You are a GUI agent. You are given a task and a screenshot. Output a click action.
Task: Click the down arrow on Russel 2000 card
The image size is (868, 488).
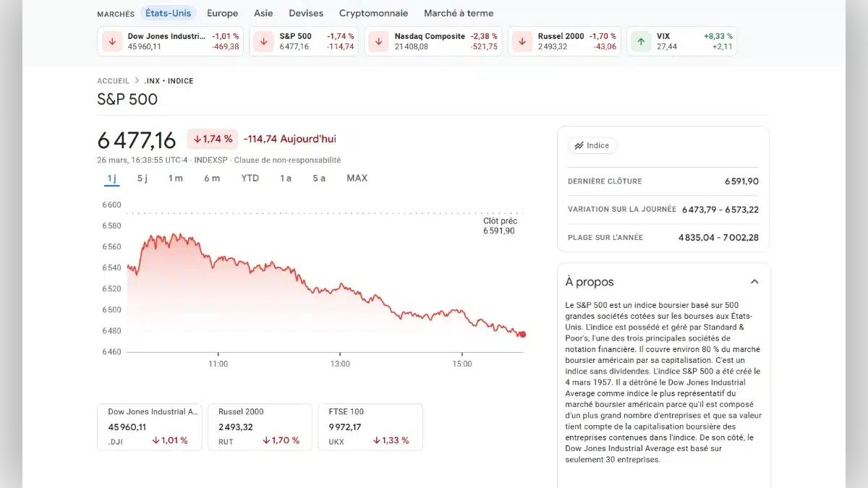coord(522,41)
